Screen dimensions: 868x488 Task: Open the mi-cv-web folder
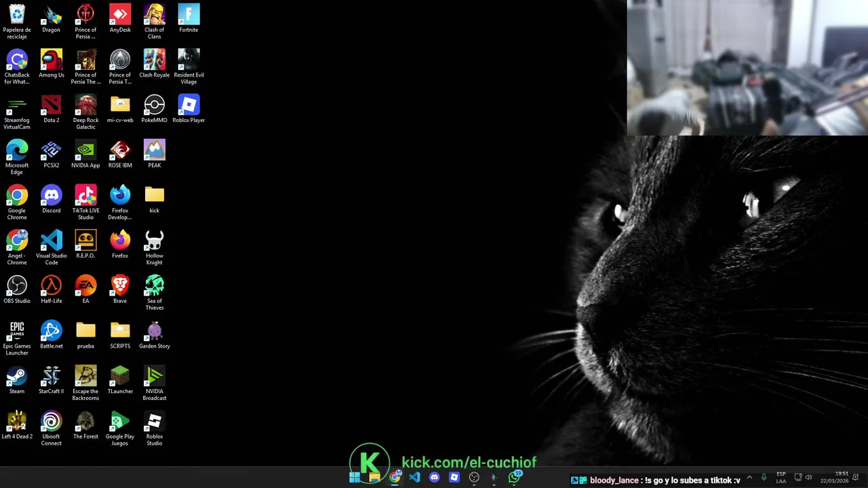120,109
